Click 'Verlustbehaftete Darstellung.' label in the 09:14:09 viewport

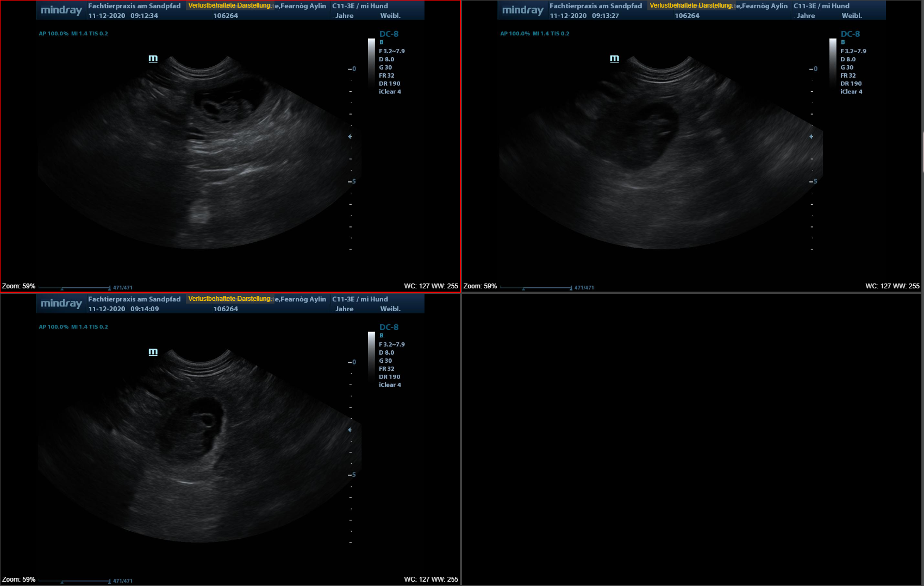click(x=230, y=299)
